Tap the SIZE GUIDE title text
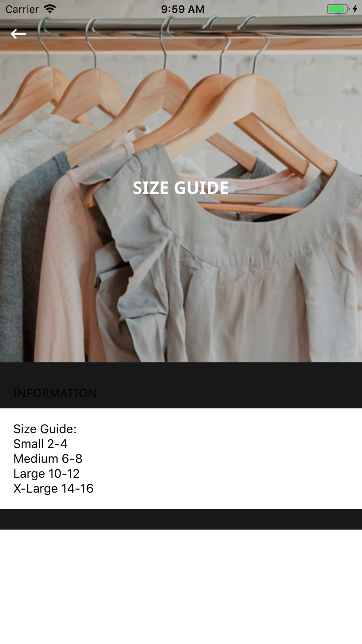Image resolution: width=362 pixels, height=644 pixels. 181,188
